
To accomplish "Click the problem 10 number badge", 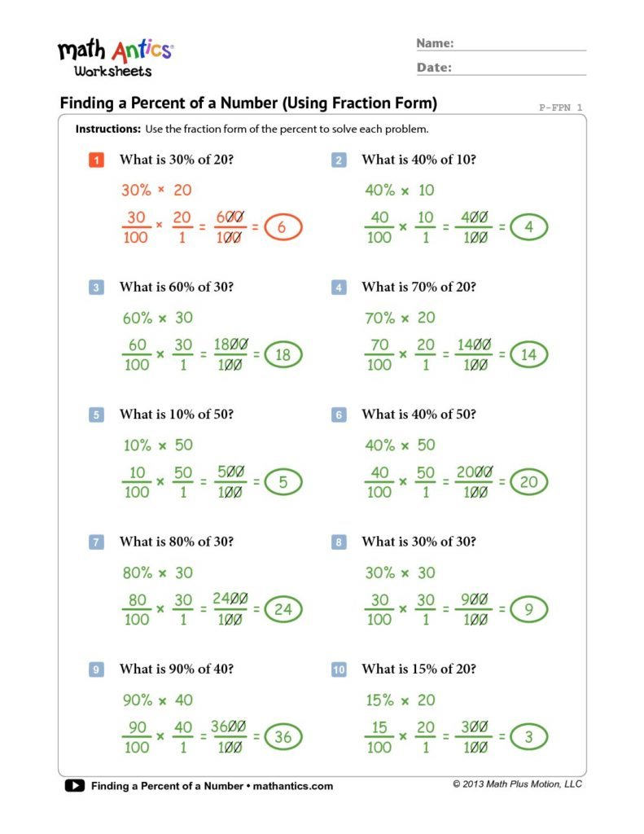I will point(339,669).
